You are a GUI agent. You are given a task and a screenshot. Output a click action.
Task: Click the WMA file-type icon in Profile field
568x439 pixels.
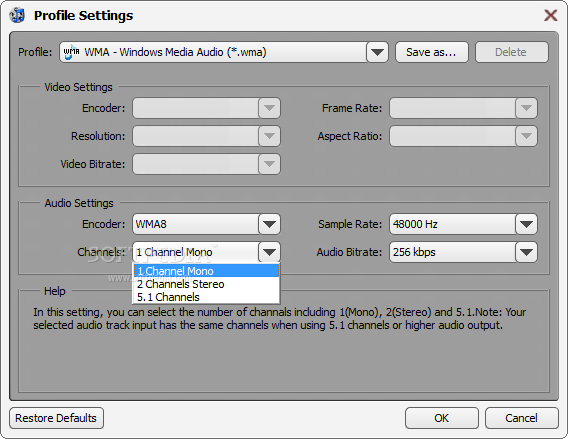click(71, 52)
